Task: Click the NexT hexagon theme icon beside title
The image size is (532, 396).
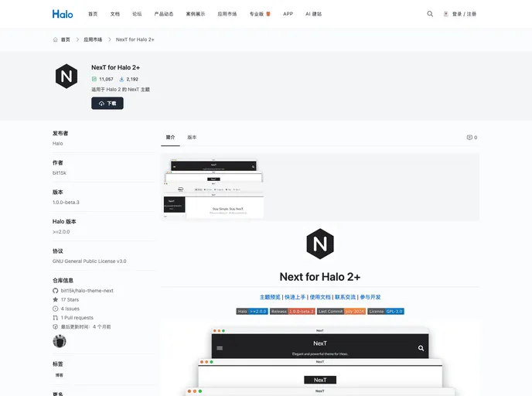Action: pyautogui.click(x=66, y=77)
